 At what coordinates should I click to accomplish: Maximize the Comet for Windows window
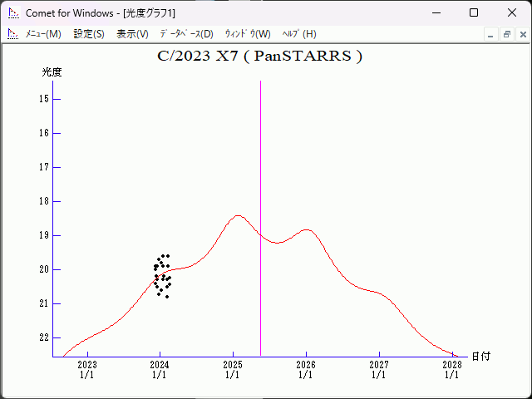tap(474, 13)
